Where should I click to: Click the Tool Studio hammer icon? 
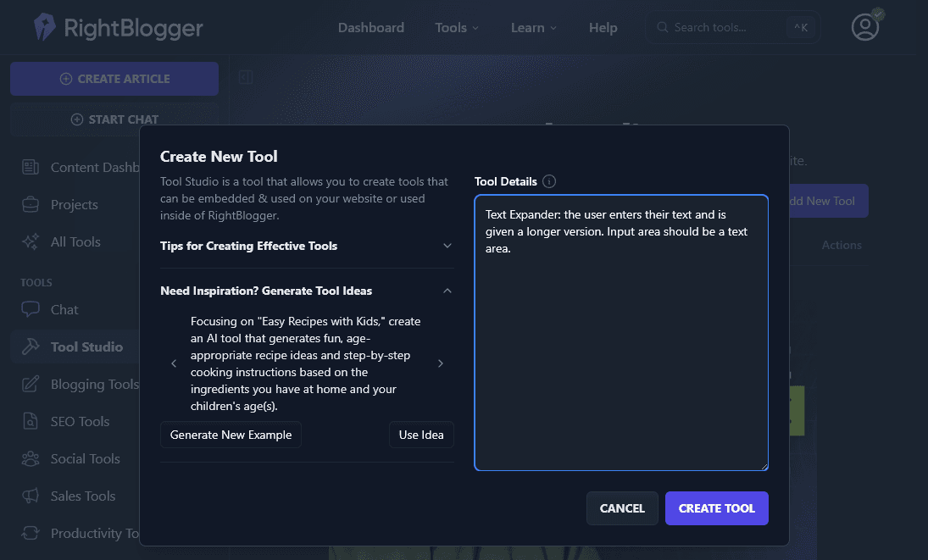pos(31,347)
